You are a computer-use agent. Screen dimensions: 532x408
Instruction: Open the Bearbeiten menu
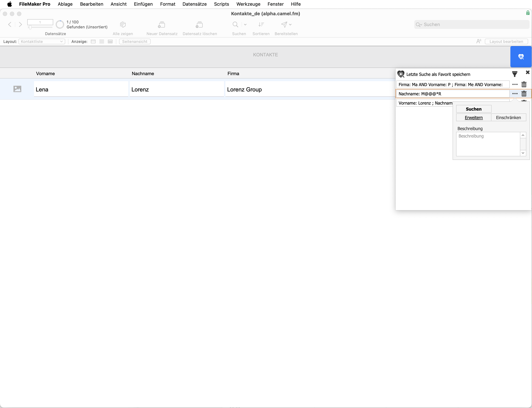tap(92, 4)
